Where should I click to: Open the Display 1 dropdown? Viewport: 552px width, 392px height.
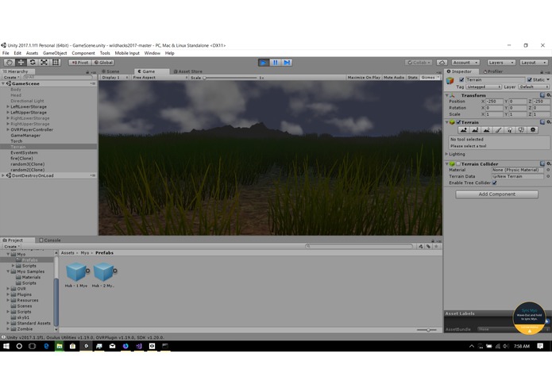coord(114,77)
